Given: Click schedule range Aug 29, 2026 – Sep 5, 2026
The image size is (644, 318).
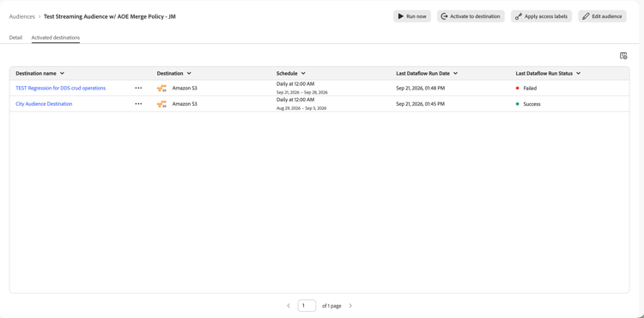Looking at the screenshot, I should (x=301, y=108).
